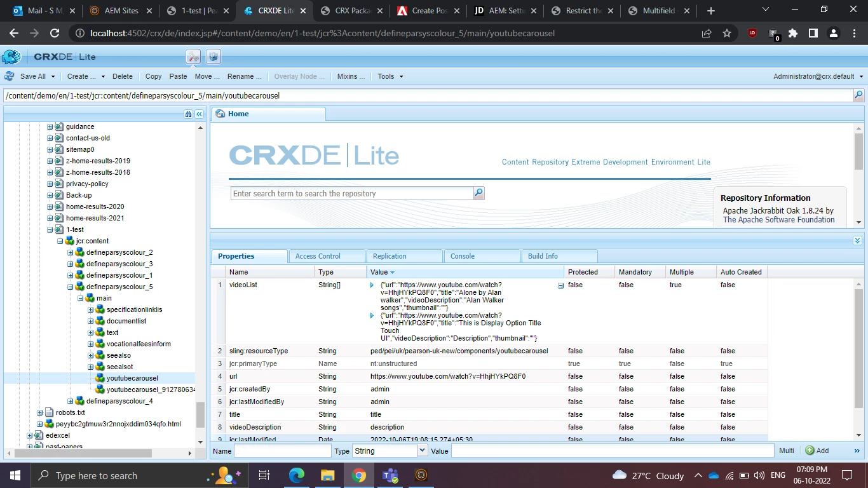Collapse the main tree node
Screen dimensions: 868x488
[81, 298]
